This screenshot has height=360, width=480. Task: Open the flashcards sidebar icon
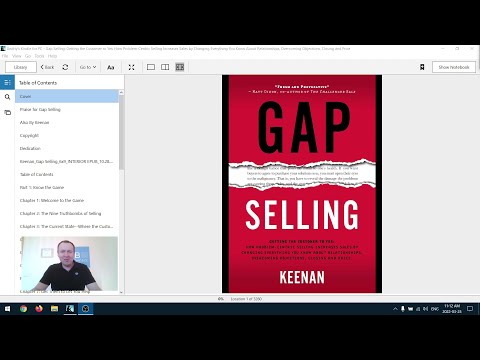click(7, 112)
